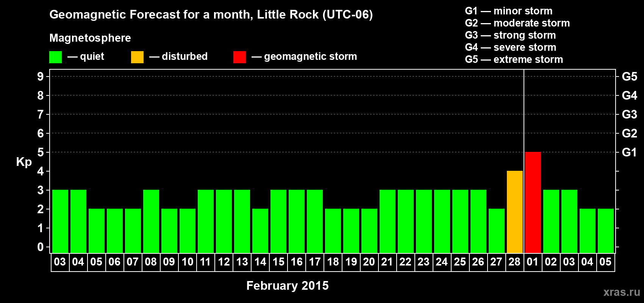The image size is (644, 303).
Task: Click the green bar above date 27
Action: [x=496, y=231]
